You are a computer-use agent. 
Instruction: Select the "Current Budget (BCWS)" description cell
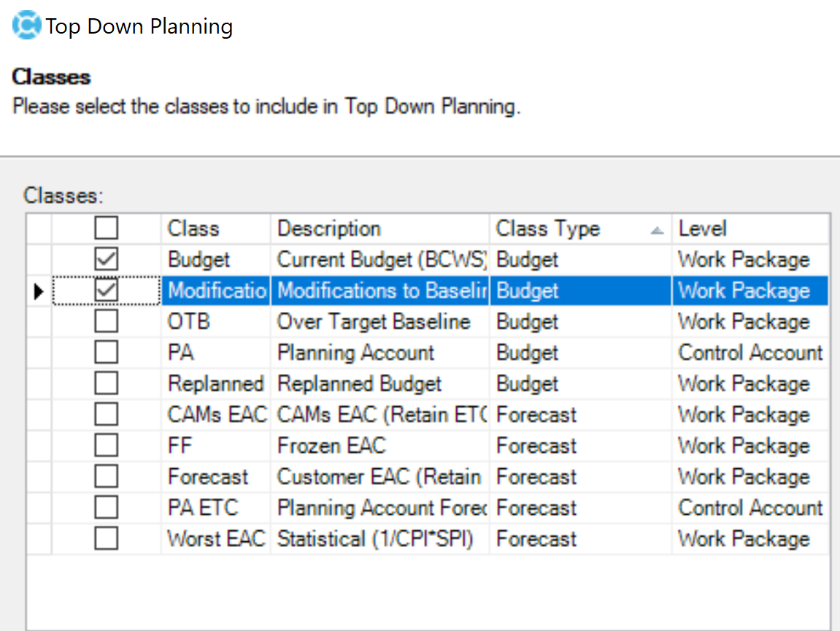coord(379,259)
